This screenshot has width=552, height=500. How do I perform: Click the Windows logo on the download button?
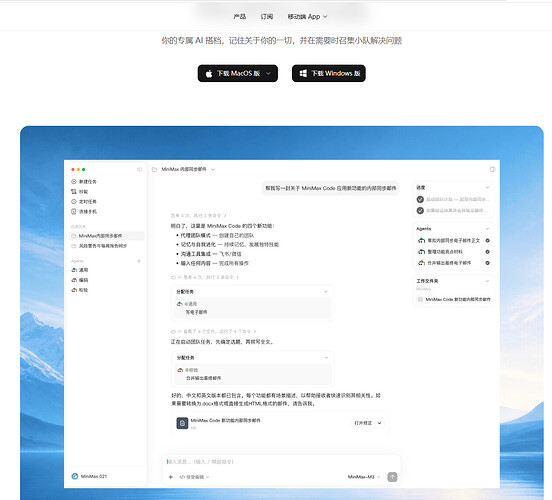[x=303, y=73]
